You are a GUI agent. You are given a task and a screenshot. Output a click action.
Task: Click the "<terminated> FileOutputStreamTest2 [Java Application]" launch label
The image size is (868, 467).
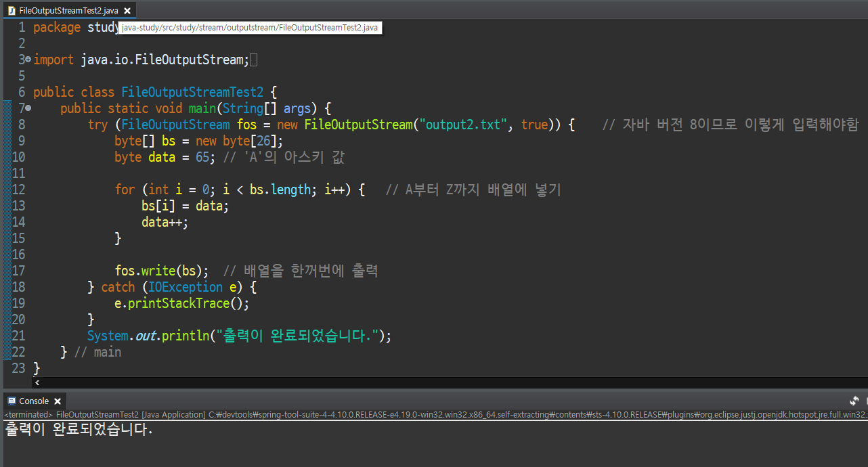[x=104, y=414]
